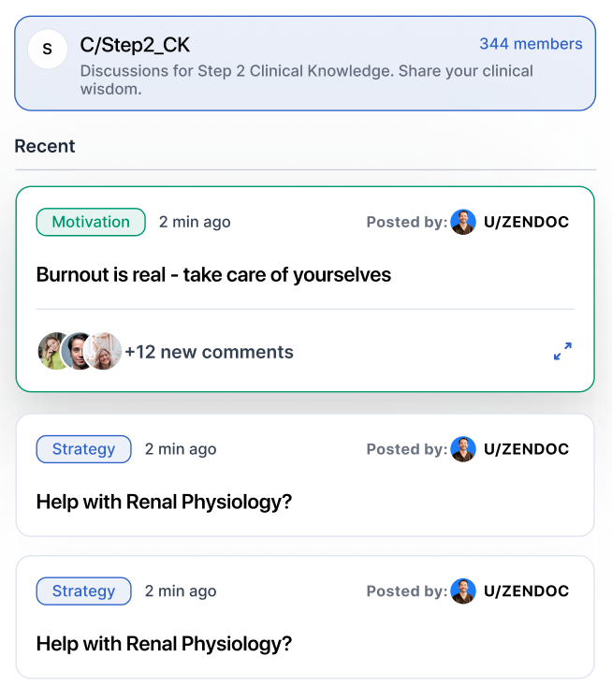Click poster avatar on first Renal Physiology post
The width and height of the screenshot is (612, 700).
click(463, 449)
